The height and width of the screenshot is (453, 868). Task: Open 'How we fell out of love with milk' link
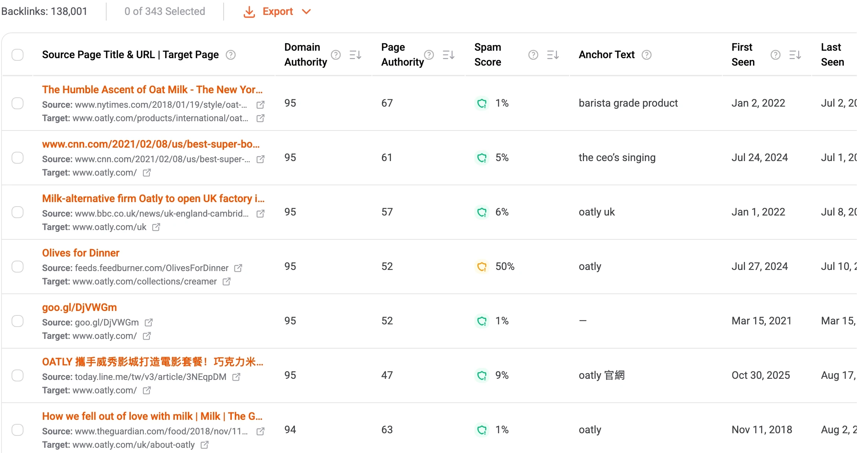click(152, 416)
